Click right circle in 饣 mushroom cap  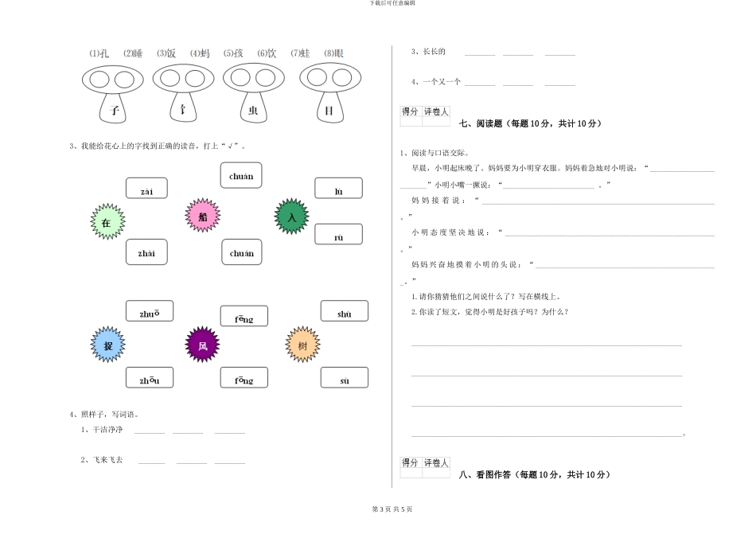coord(195,78)
